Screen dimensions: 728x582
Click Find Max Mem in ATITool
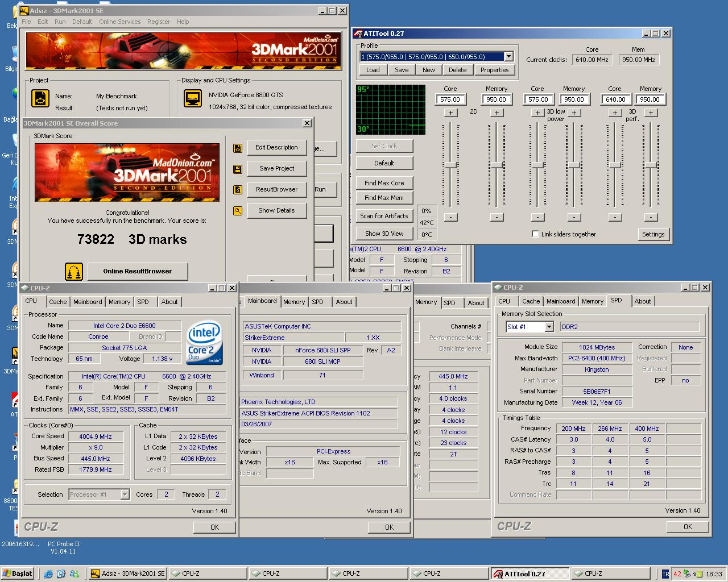pyautogui.click(x=384, y=198)
